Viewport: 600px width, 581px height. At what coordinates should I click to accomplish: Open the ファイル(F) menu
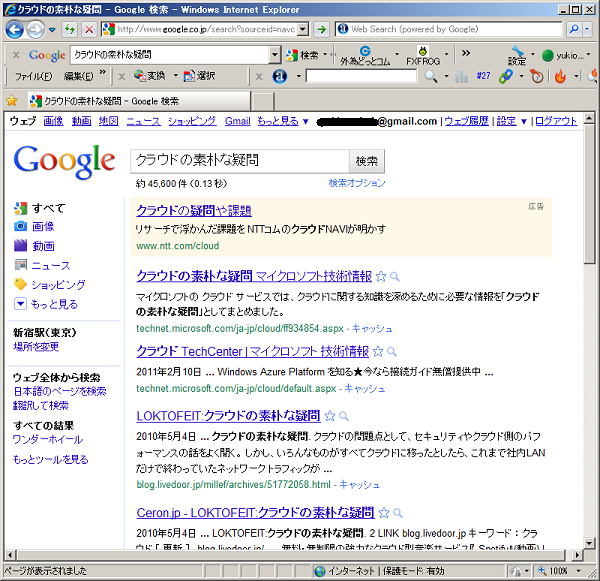(33, 76)
